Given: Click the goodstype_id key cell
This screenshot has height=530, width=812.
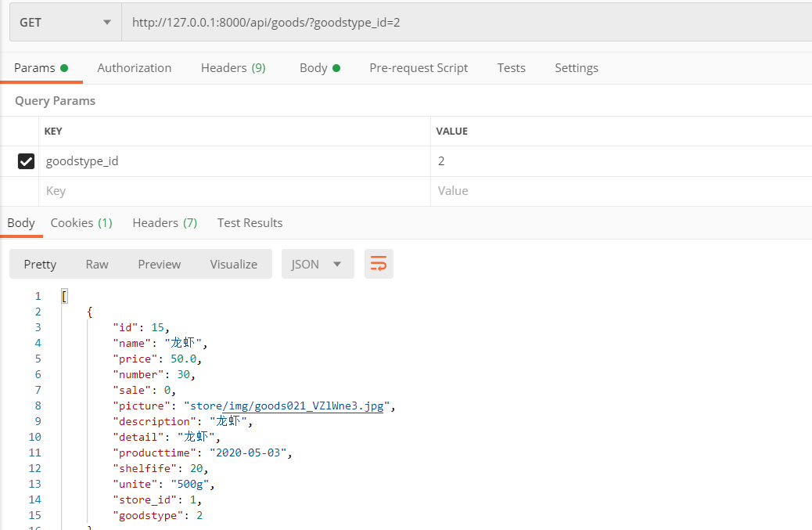Looking at the screenshot, I should pos(235,161).
